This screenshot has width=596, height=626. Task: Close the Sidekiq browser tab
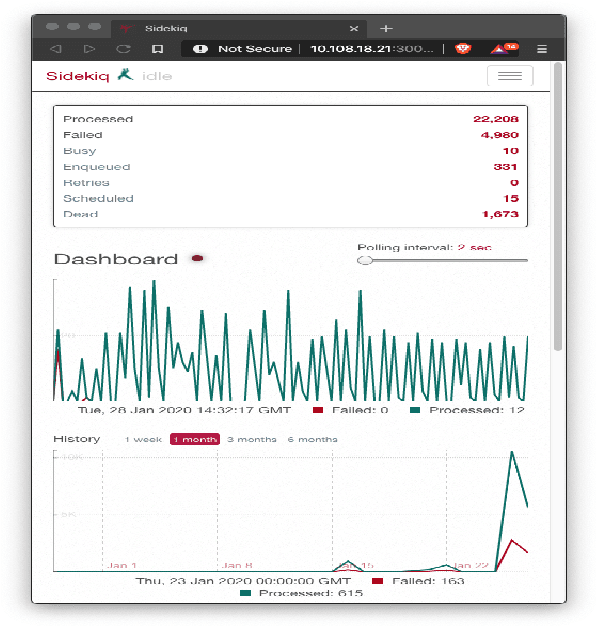[354, 28]
